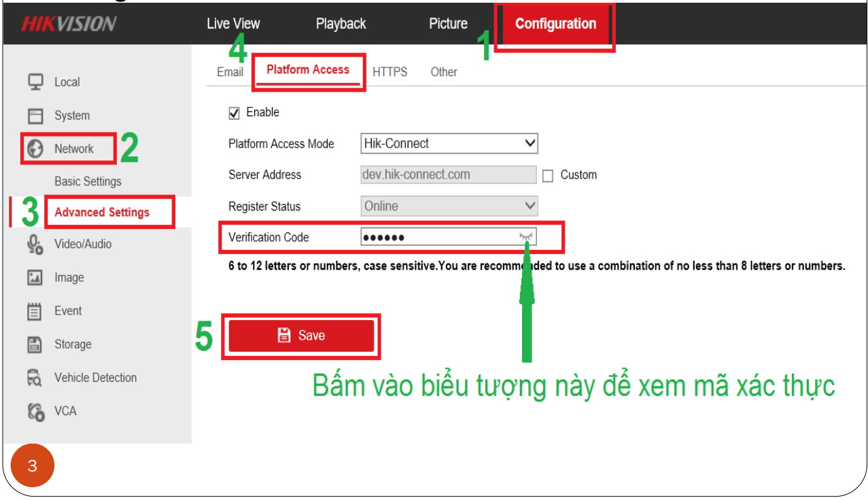Tick the Custom server address checkbox

click(548, 175)
